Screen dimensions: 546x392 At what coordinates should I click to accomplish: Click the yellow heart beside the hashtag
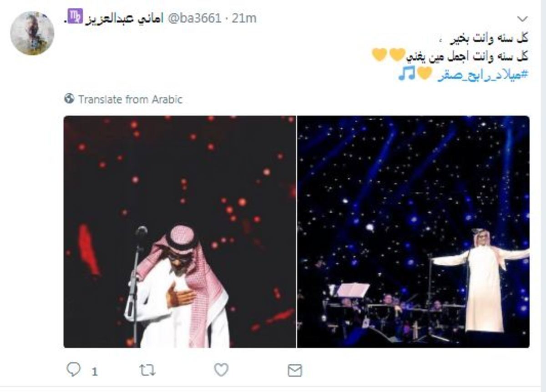click(x=425, y=74)
